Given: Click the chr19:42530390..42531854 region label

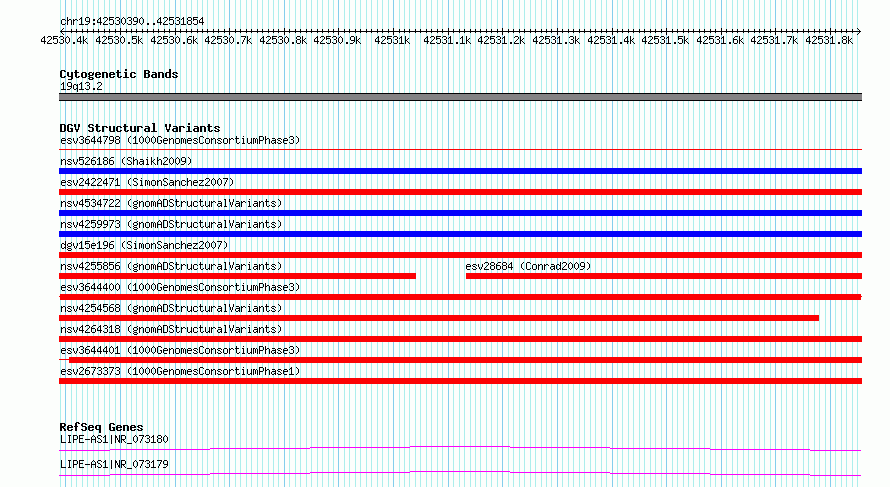Looking at the screenshot, I should 132,21.
